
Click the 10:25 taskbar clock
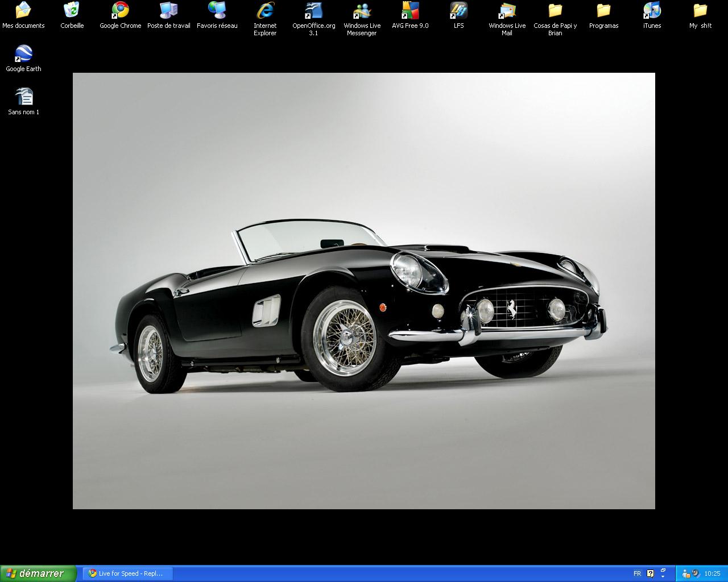click(712, 573)
